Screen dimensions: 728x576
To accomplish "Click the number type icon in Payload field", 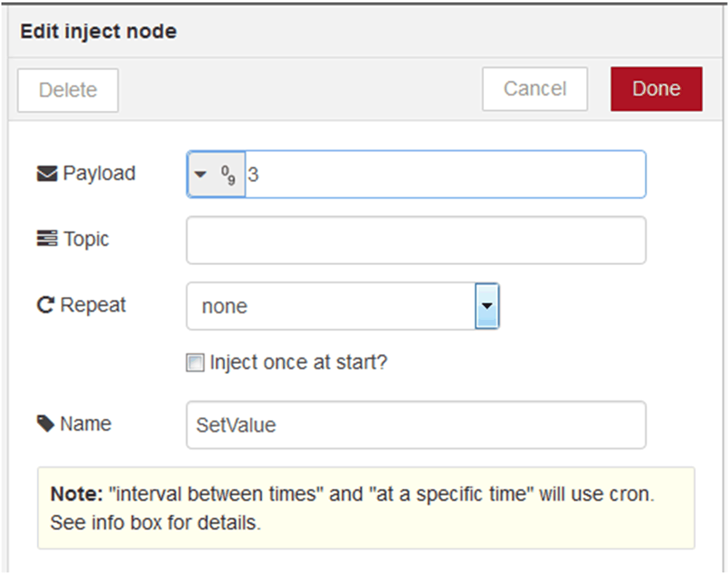I will (x=228, y=174).
